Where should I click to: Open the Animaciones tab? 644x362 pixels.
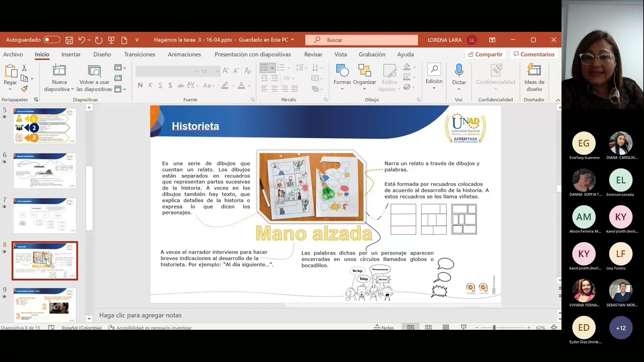[184, 54]
